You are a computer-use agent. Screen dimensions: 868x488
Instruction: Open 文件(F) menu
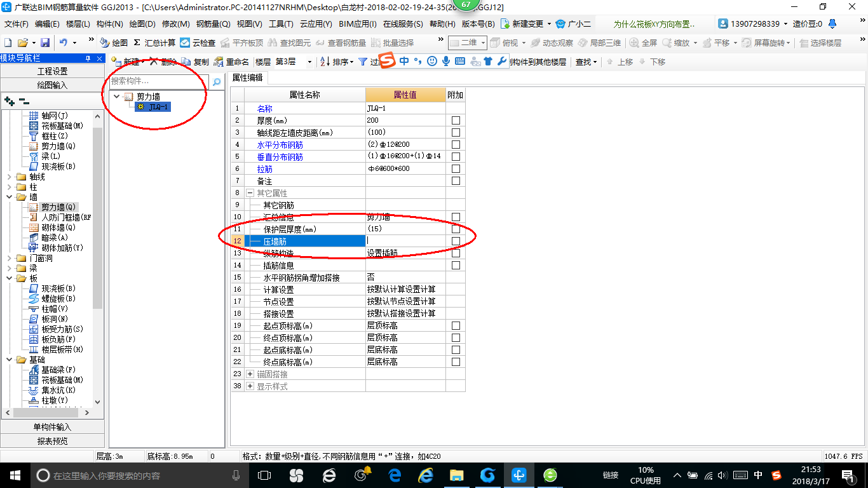(x=16, y=24)
